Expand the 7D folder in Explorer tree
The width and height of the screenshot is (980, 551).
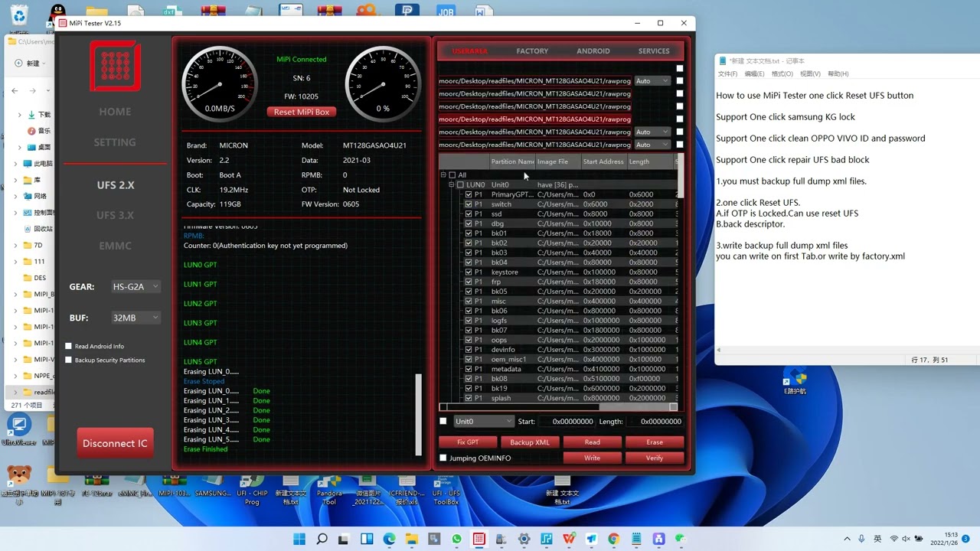coord(16,246)
